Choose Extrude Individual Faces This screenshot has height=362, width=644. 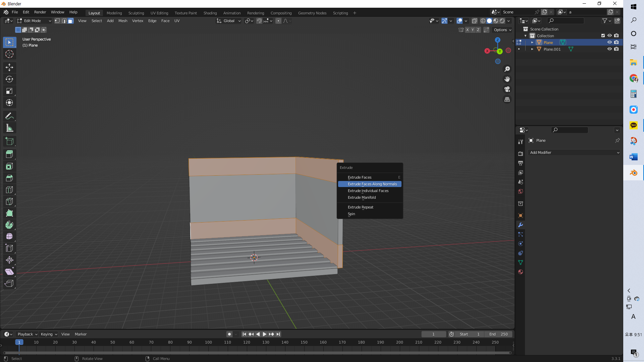pyautogui.click(x=368, y=191)
